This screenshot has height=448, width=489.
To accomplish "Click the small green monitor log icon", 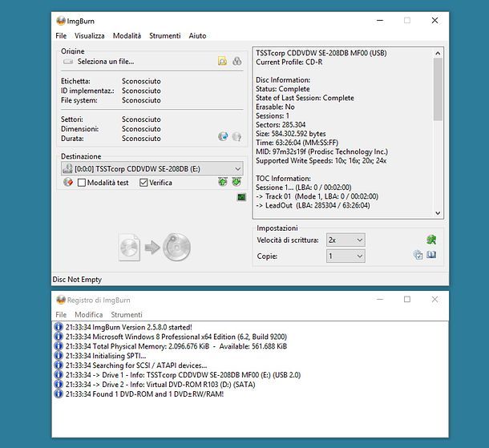I will point(241,197).
